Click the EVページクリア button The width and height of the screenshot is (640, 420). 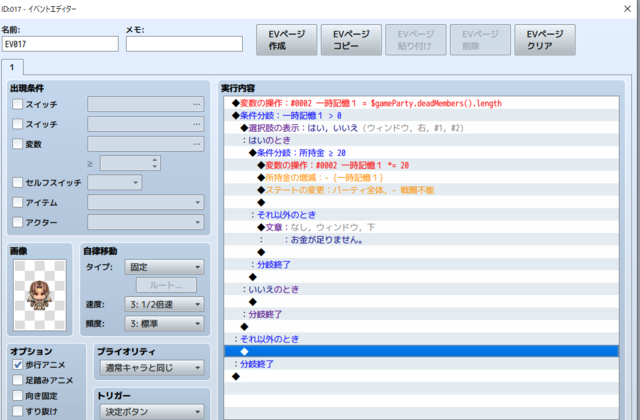point(545,40)
